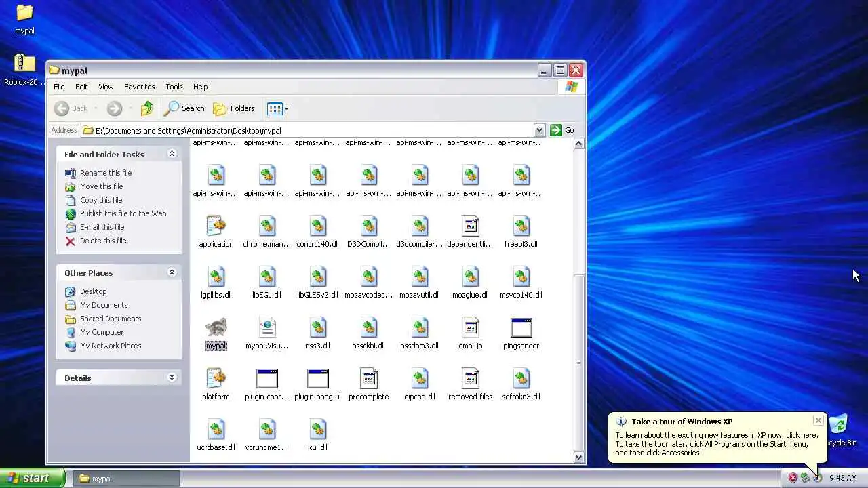868x488 pixels.
Task: Click Copy this file link
Action: 101,200
